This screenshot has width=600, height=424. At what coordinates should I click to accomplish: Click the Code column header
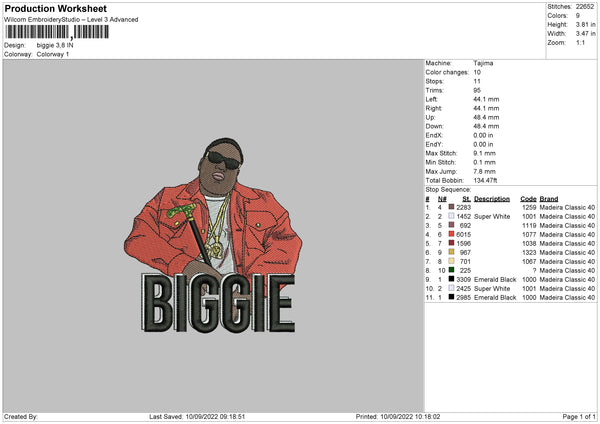[x=528, y=199]
